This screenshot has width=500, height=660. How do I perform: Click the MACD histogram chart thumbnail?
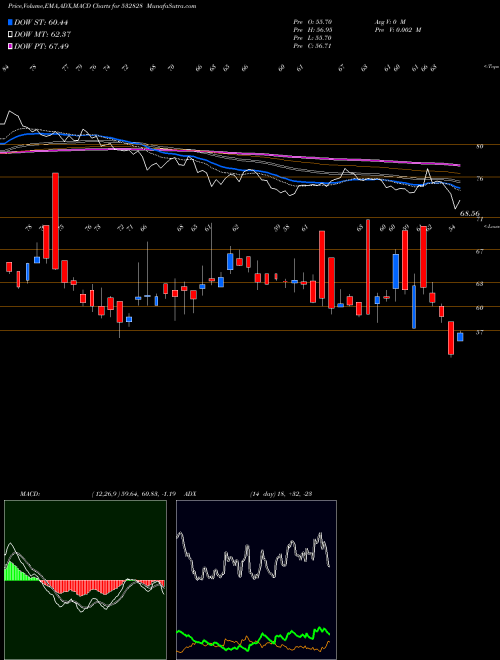(x=85, y=580)
